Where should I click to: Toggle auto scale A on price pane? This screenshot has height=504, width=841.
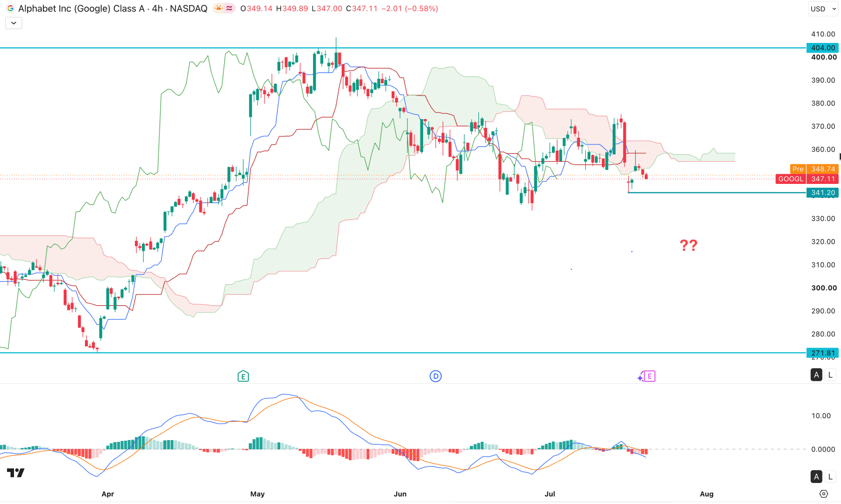coord(816,375)
